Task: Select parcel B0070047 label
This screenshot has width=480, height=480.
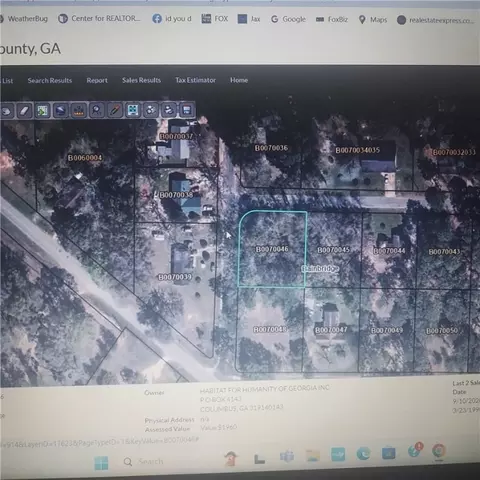Action: 331,330
